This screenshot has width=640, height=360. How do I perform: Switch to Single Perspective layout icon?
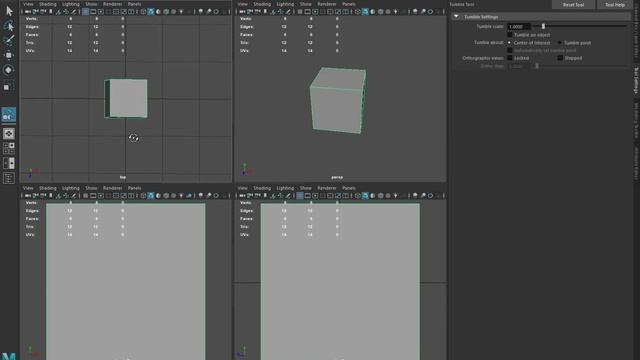(9, 133)
